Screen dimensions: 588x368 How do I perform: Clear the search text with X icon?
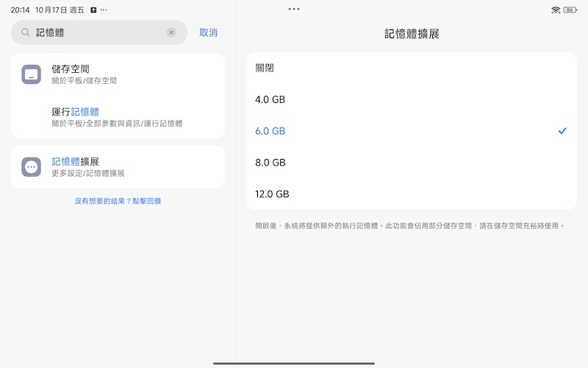click(x=171, y=32)
